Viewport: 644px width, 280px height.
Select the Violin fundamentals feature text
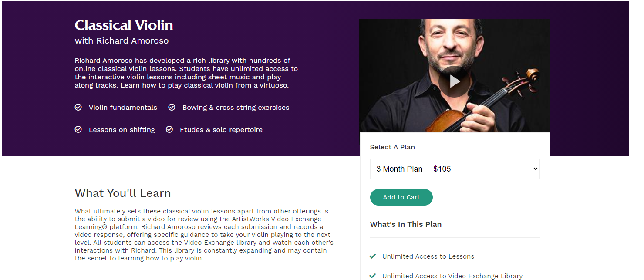tap(123, 108)
